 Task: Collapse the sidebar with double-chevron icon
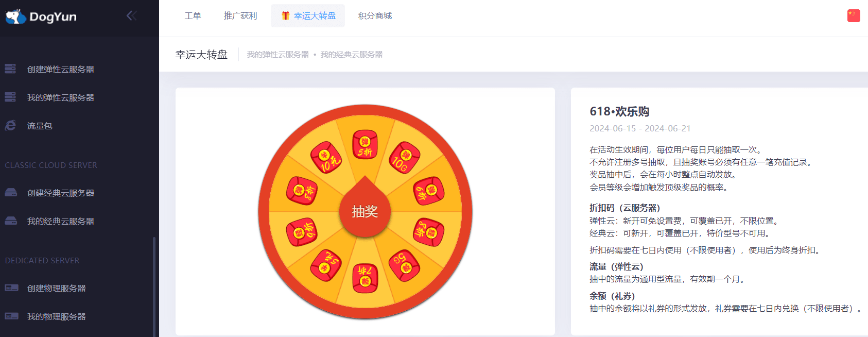132,16
